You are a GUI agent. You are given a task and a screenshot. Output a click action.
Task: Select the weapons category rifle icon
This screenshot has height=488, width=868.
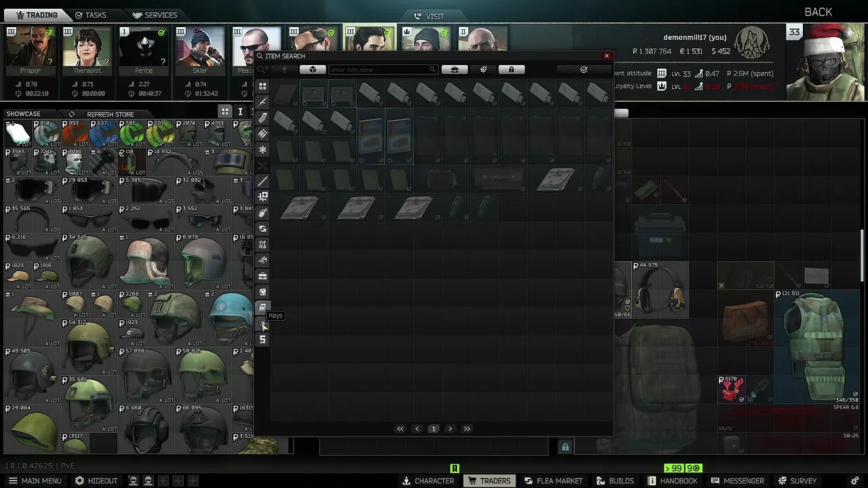coord(262,102)
